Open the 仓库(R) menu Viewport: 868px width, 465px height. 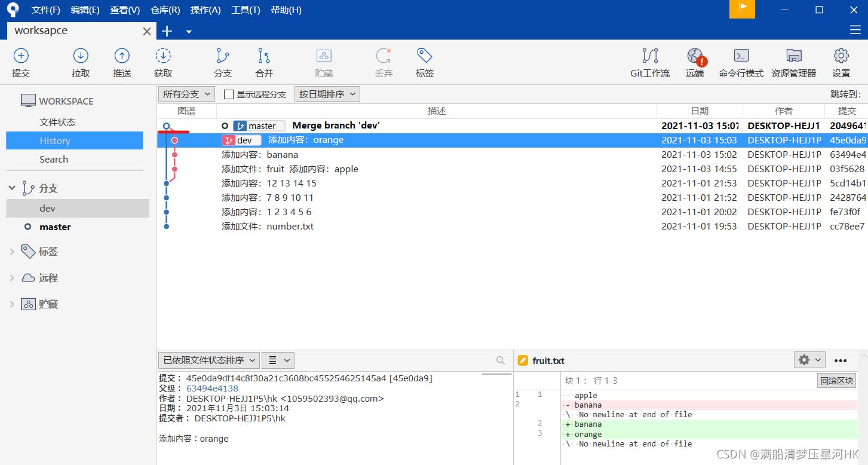[x=165, y=10]
